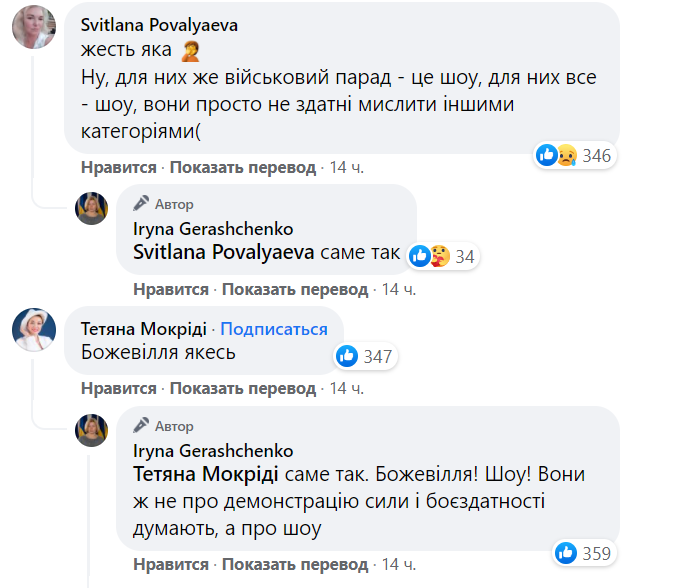This screenshot has width=675, height=588.
Task: Show translation of 'Божевілля якесь' comment
Action: click(244, 388)
